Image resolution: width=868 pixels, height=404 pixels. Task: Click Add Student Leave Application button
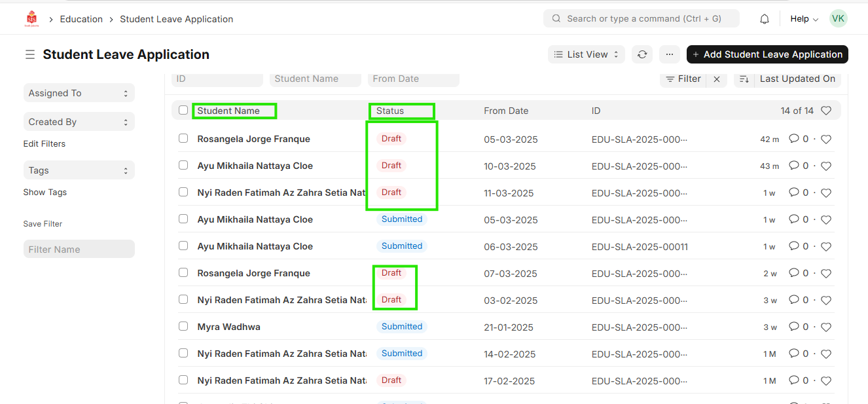point(767,54)
